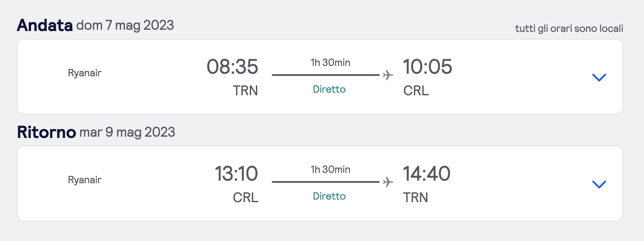Select the 10:05 arrival time

pyautogui.click(x=427, y=67)
